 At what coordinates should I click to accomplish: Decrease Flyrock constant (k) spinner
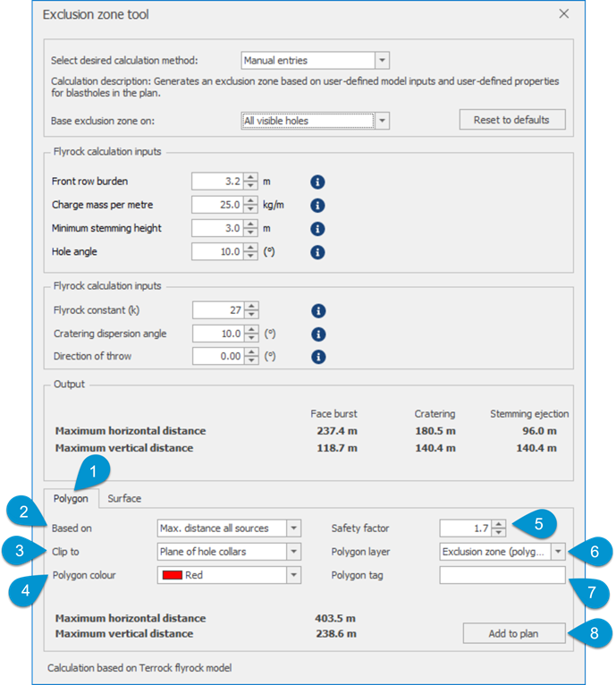click(x=251, y=314)
